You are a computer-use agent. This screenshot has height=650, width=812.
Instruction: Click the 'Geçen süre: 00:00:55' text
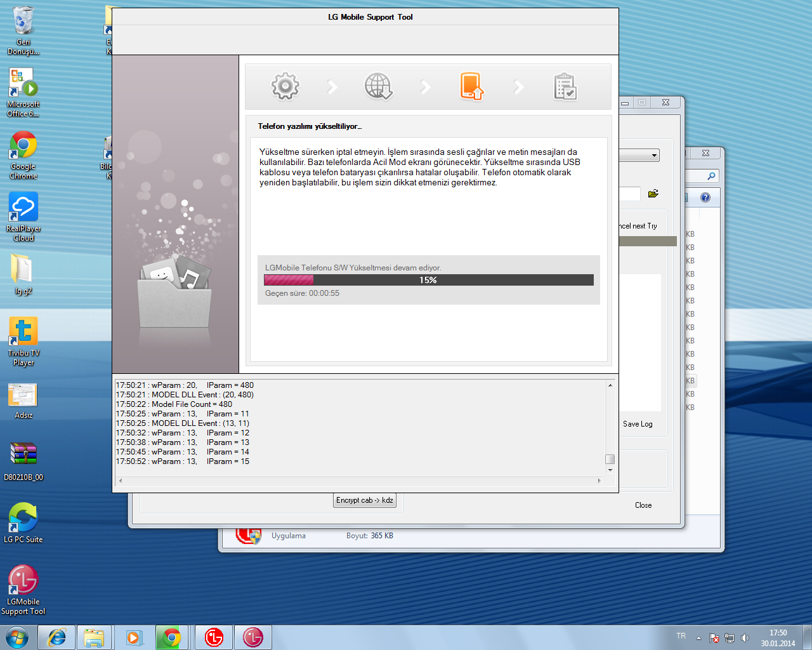click(302, 293)
